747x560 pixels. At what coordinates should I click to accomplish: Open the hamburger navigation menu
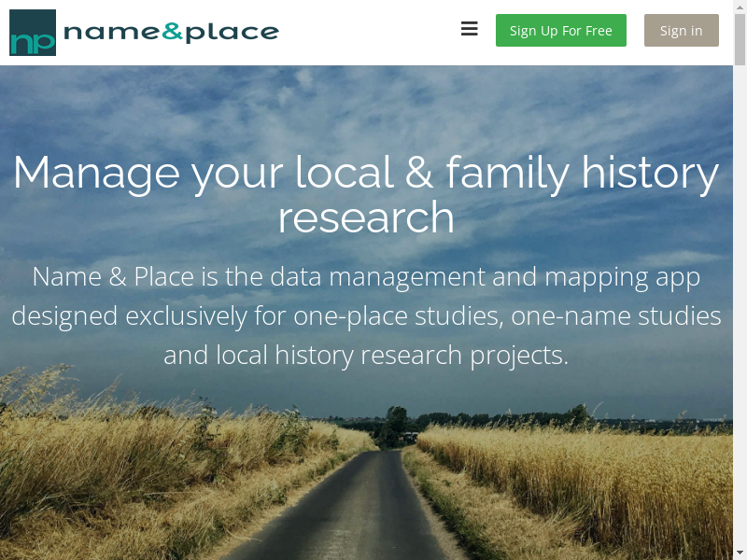470,30
